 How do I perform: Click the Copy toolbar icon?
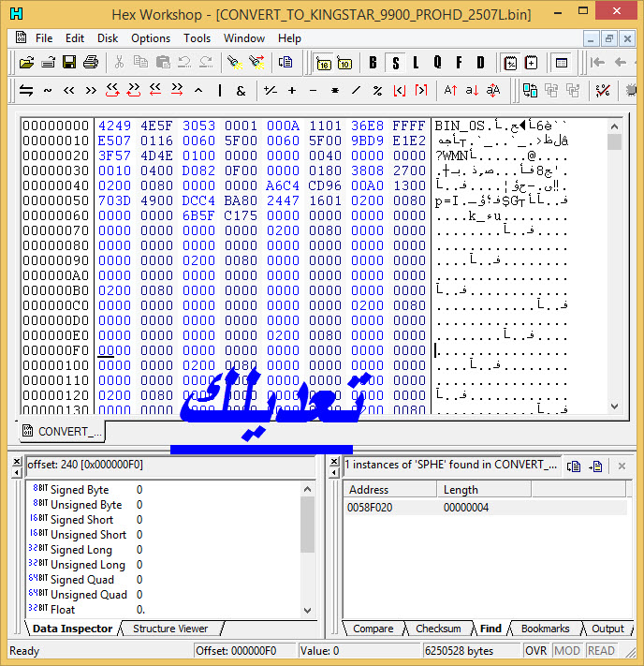point(140,63)
